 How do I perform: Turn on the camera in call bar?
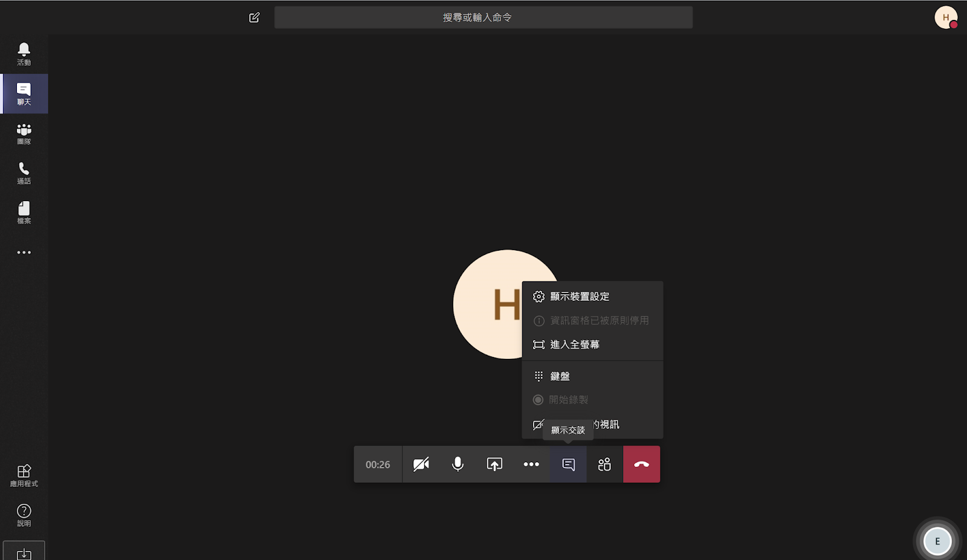(x=421, y=465)
